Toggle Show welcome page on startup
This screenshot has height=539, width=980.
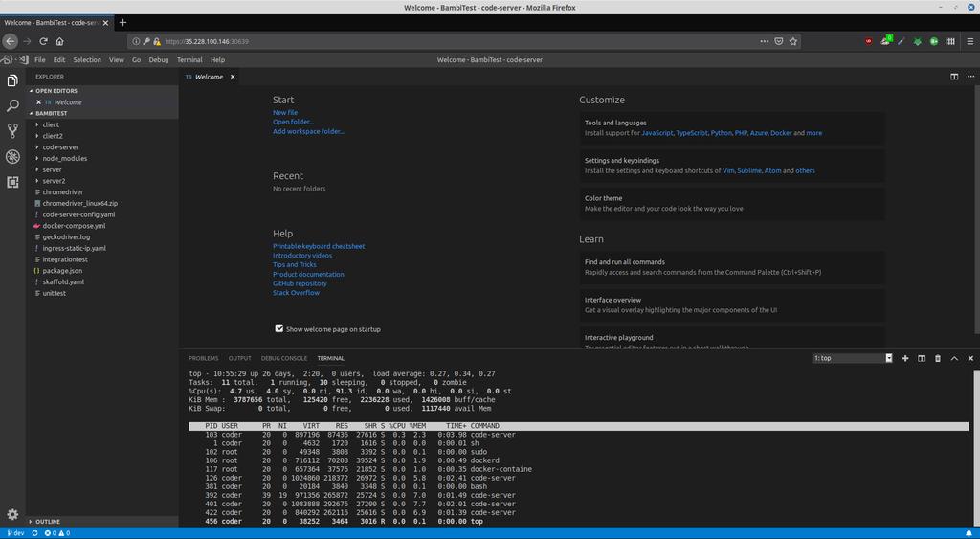pyautogui.click(x=279, y=328)
